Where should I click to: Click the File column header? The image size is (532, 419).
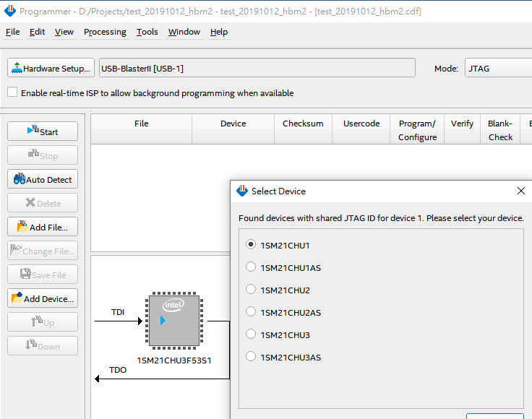click(x=141, y=129)
